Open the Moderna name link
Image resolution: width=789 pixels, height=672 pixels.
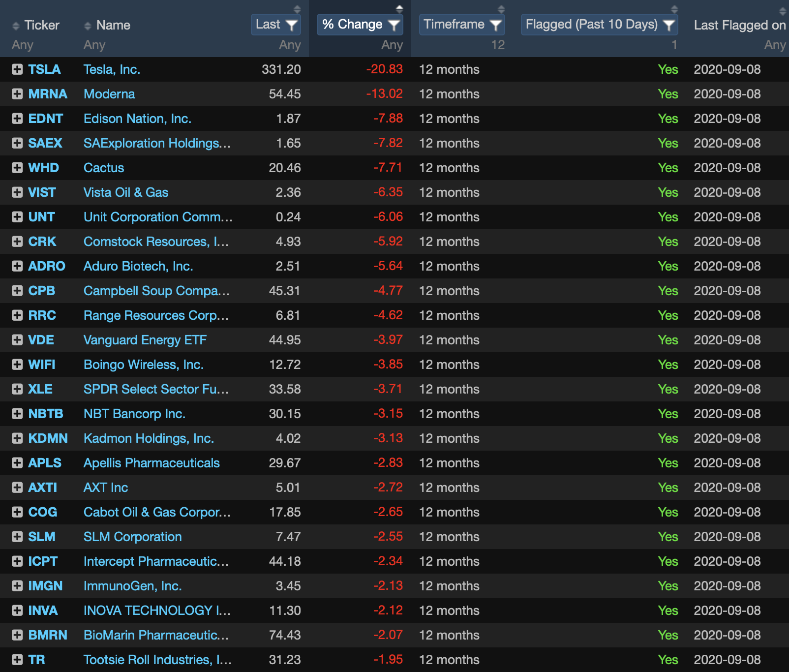[x=109, y=94]
